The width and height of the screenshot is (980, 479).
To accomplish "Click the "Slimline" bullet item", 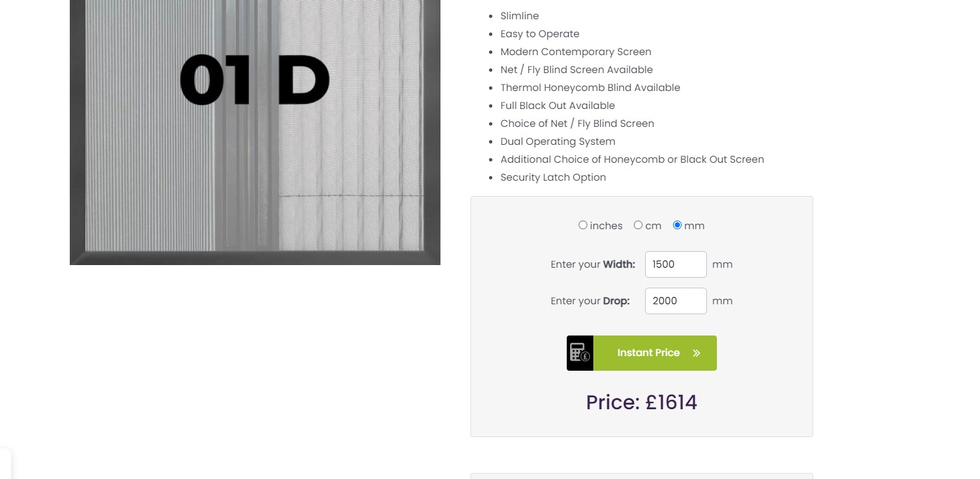I will coord(520,16).
